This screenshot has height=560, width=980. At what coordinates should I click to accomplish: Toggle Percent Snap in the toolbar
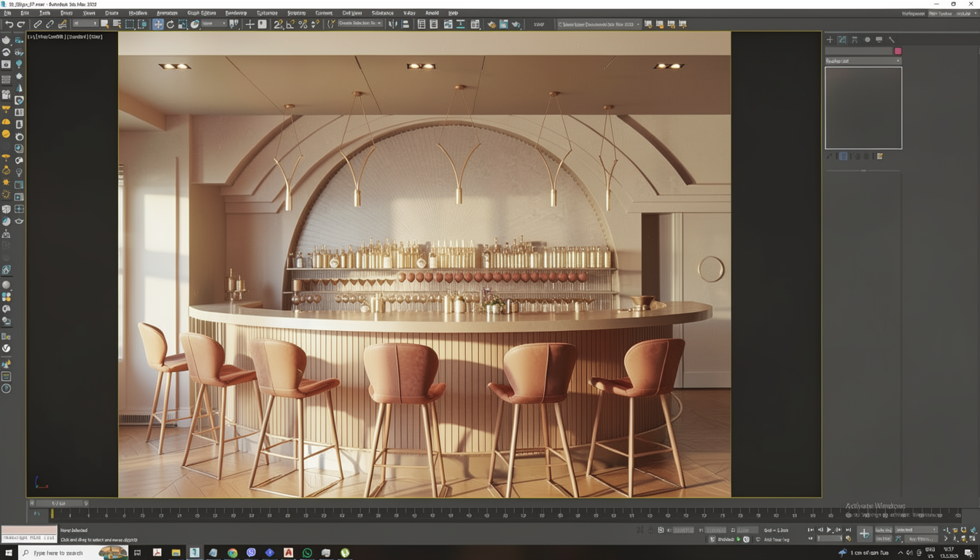point(303,24)
